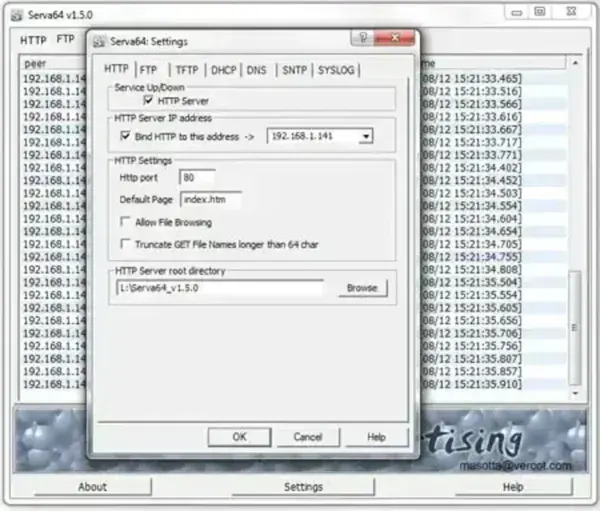Select log entry timestamped 15:21:34.402
Screen dimensions: 600x511
472,168
